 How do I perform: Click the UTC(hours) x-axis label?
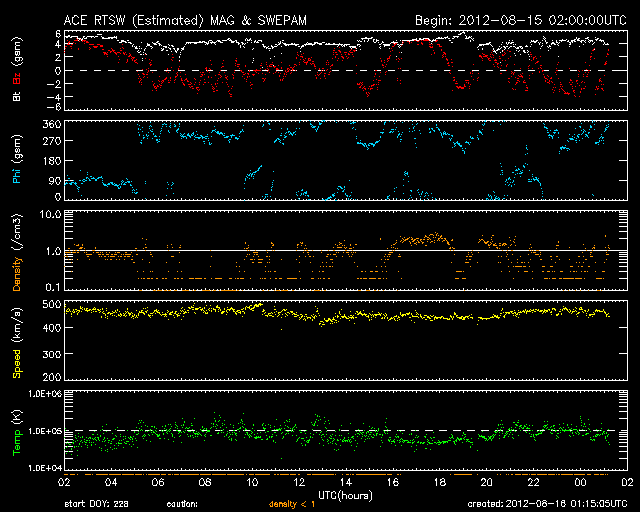point(345,494)
